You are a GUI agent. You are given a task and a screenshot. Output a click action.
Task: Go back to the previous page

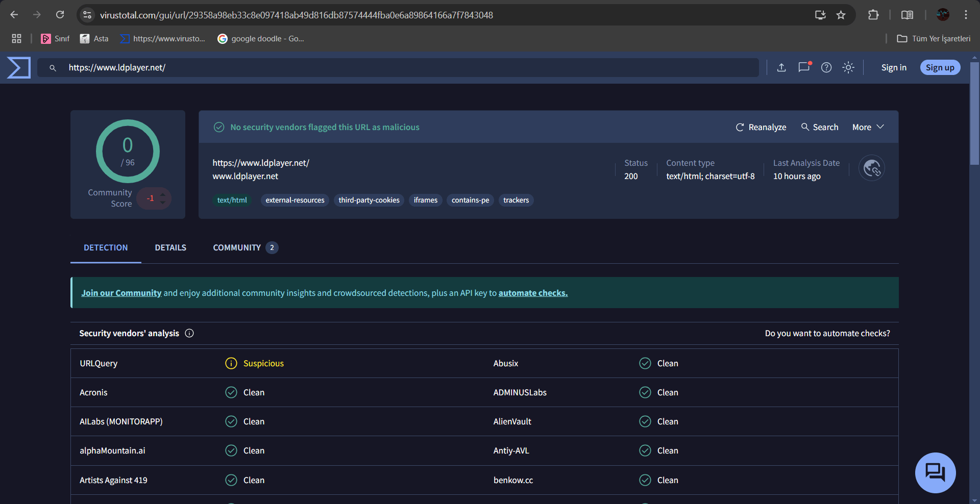click(14, 15)
